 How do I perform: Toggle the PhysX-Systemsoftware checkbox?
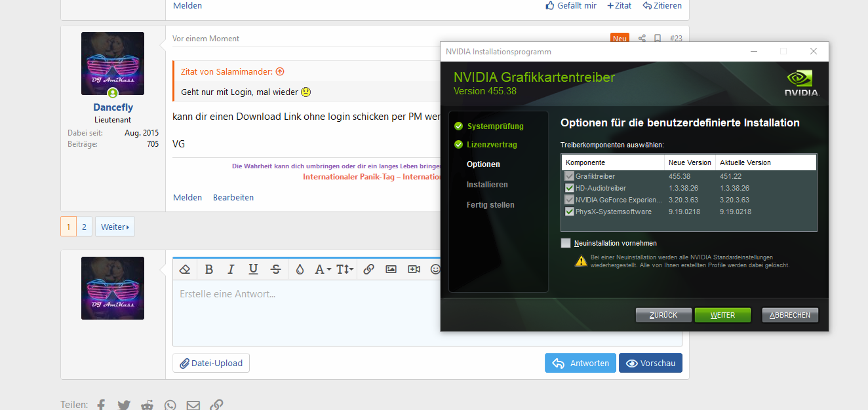(569, 212)
